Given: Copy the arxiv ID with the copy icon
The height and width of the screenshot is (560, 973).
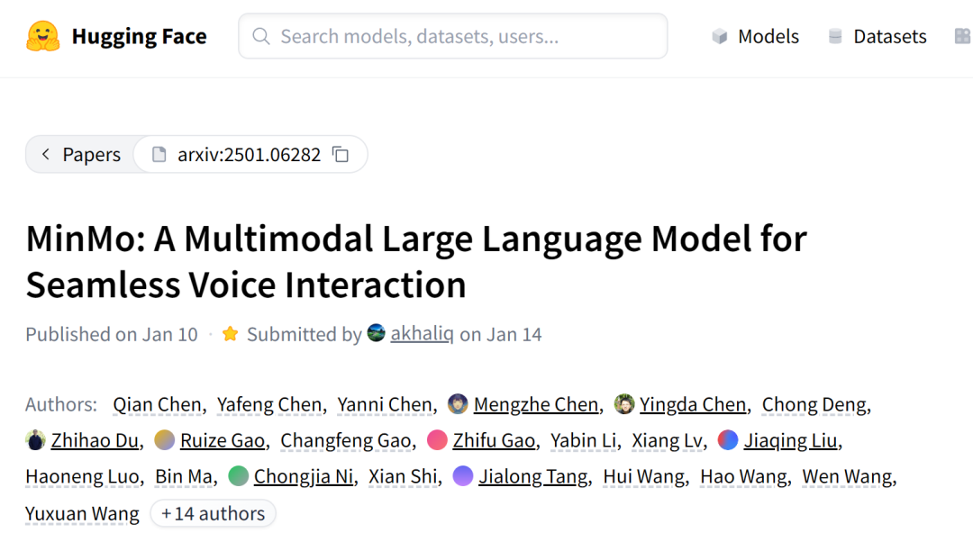Looking at the screenshot, I should coord(341,155).
